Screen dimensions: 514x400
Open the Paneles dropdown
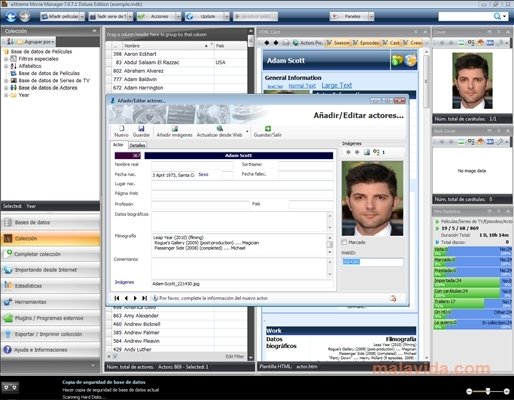pos(371,16)
